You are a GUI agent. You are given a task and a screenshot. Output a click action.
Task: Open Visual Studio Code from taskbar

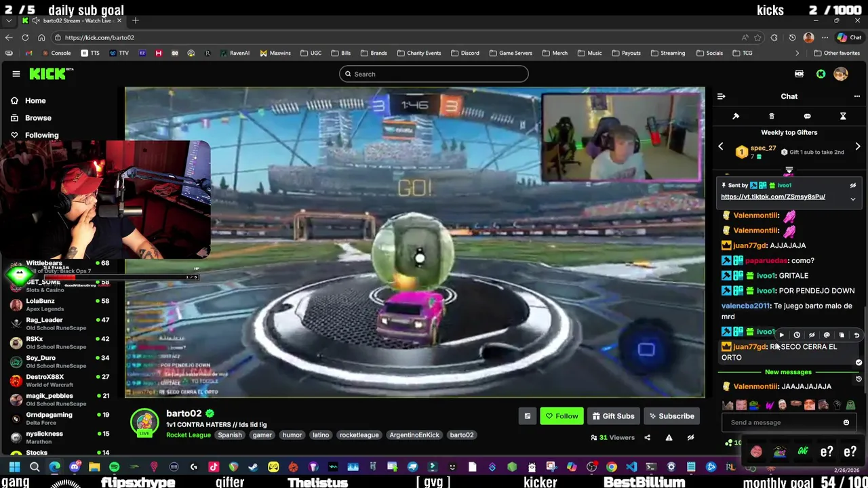coord(631,467)
